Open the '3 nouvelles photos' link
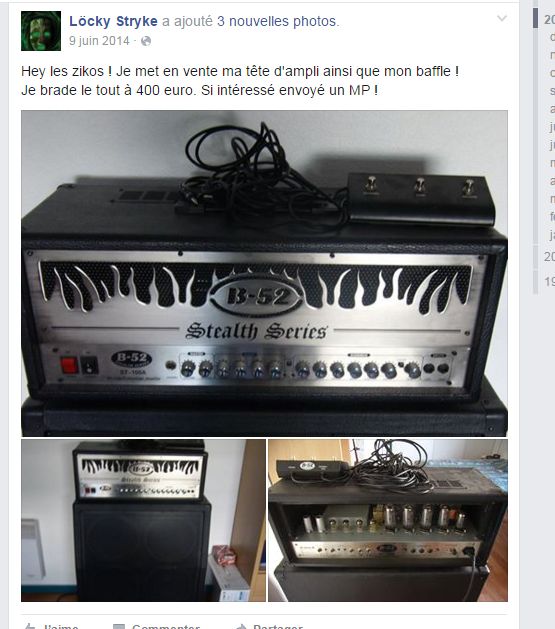 [277, 21]
